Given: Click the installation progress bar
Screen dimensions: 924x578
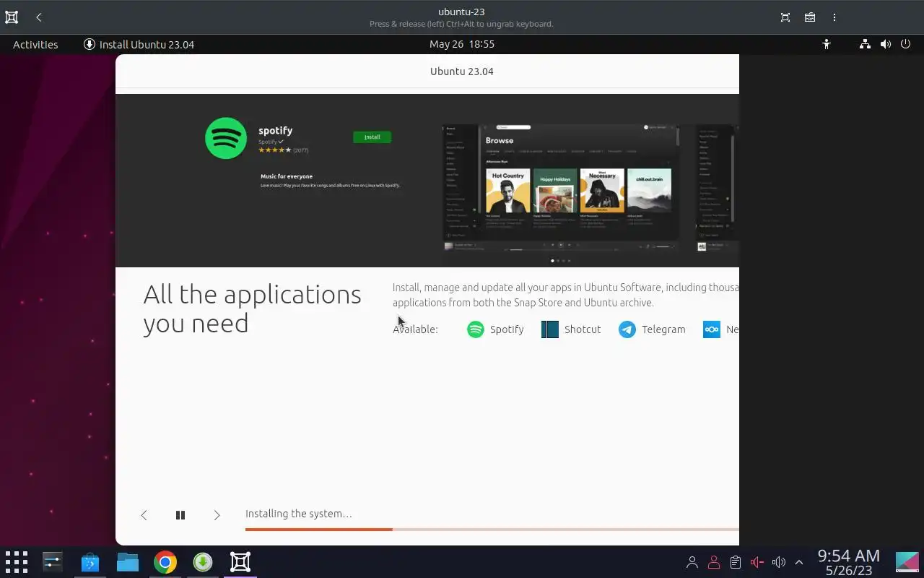Looking at the screenshot, I should pos(492,530).
